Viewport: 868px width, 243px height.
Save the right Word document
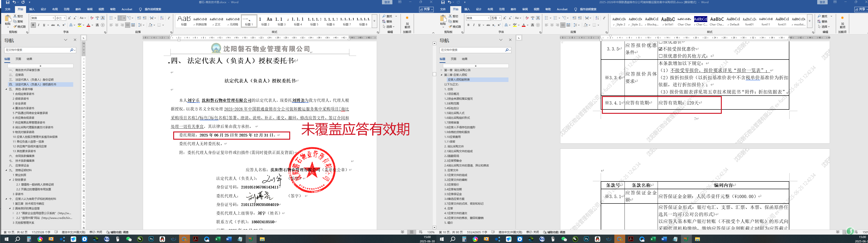tap(443, 2)
